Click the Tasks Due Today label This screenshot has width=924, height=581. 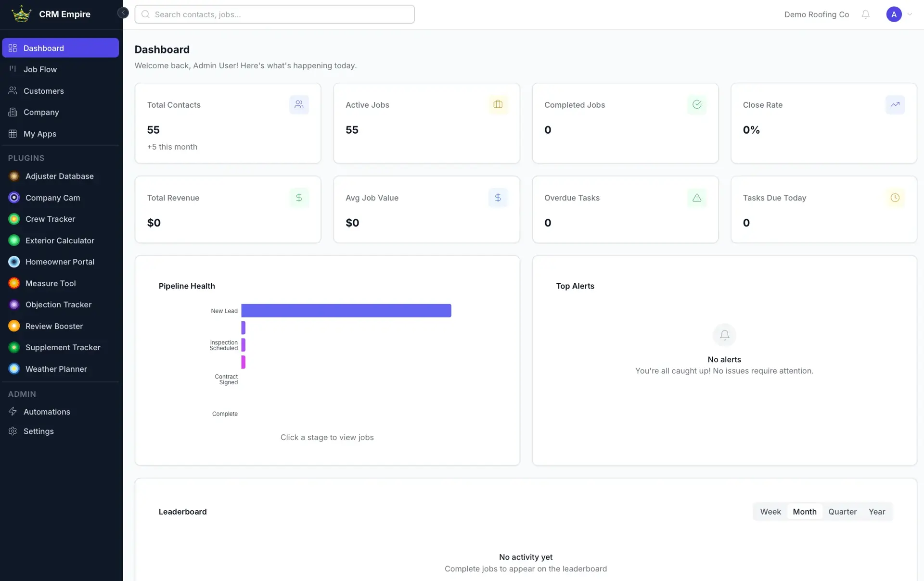click(x=774, y=198)
